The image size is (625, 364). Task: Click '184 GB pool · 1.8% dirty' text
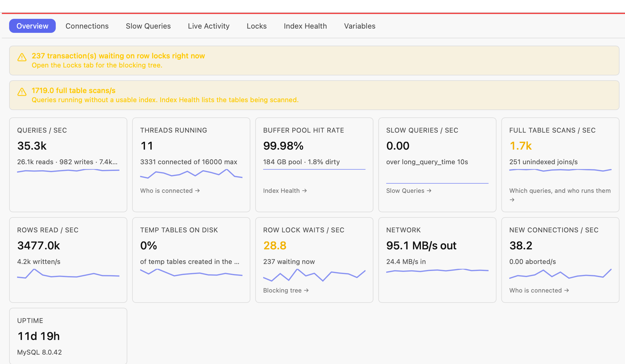point(301,162)
